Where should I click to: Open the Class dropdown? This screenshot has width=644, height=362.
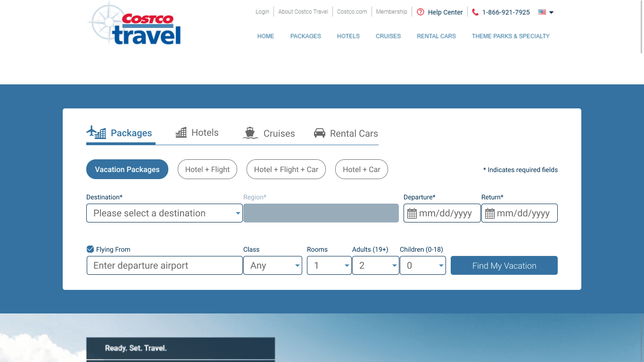[x=272, y=265]
